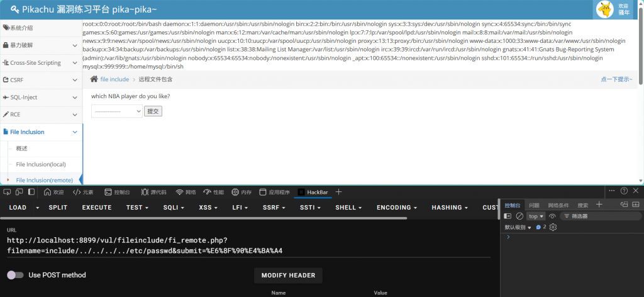Image resolution: width=644 pixels, height=297 pixels.
Task: Open the SQLI dropdown menu
Action: click(x=174, y=208)
